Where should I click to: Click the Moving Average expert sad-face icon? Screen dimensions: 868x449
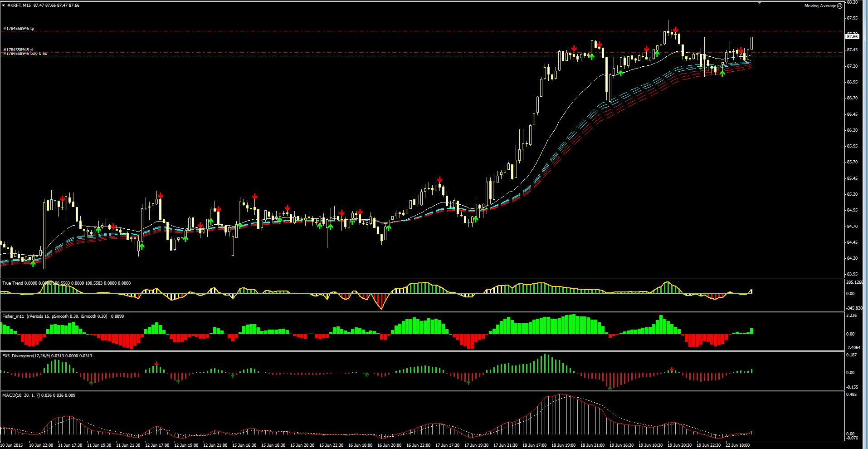tap(840, 6)
